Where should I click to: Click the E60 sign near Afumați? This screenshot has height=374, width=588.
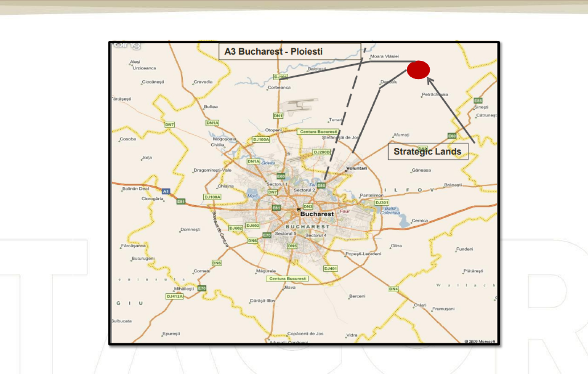452,136
